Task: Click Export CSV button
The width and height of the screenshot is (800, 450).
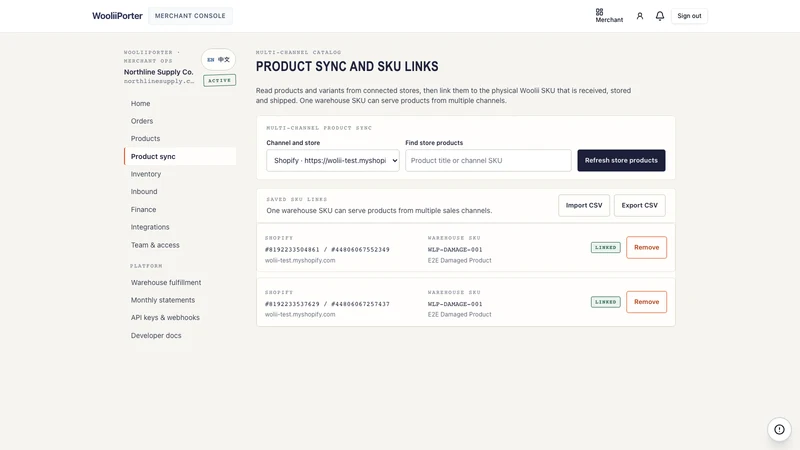Action: [x=639, y=205]
